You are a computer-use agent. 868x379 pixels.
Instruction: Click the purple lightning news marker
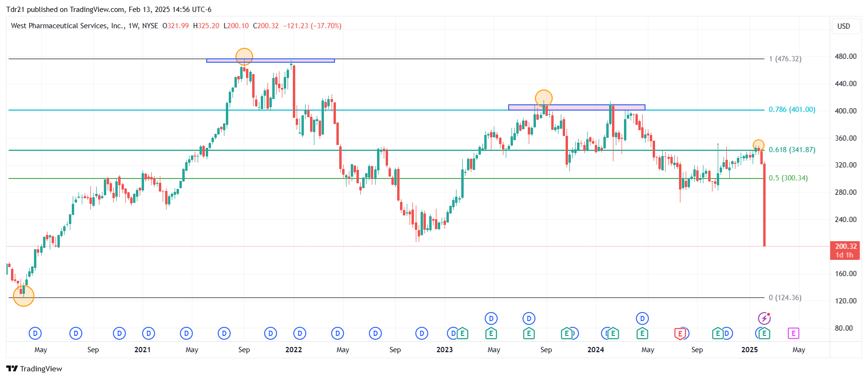tap(764, 318)
